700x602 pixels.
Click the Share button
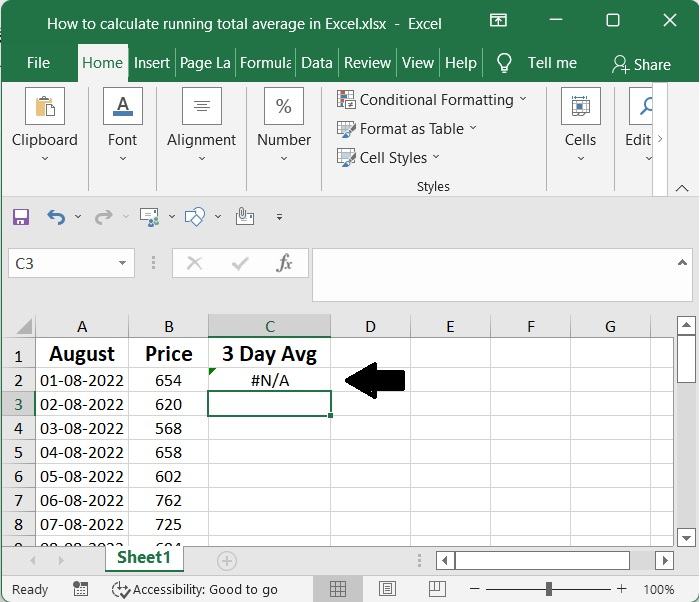click(x=641, y=64)
